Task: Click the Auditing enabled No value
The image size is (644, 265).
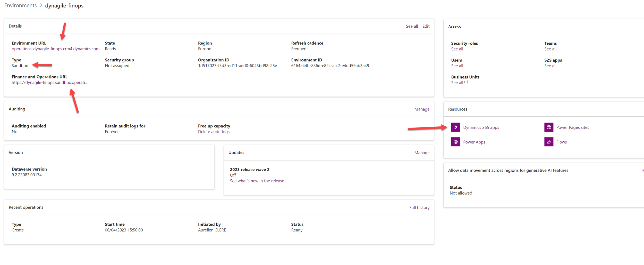Action: pos(14,132)
